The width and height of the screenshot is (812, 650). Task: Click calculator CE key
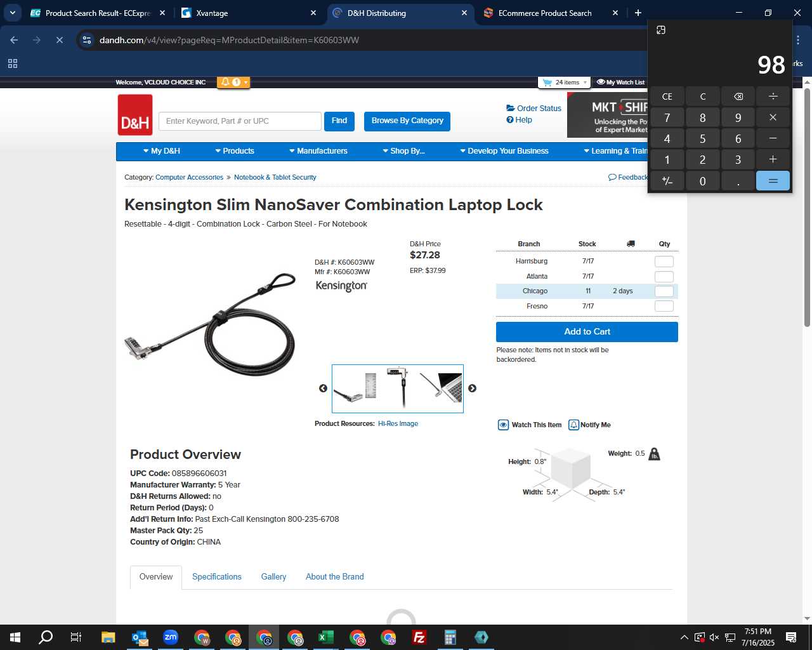667,96
